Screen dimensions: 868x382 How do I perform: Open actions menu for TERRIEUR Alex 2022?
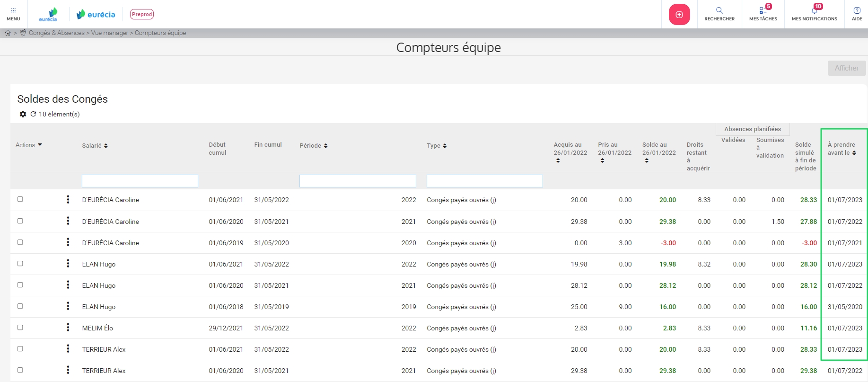[68, 348]
